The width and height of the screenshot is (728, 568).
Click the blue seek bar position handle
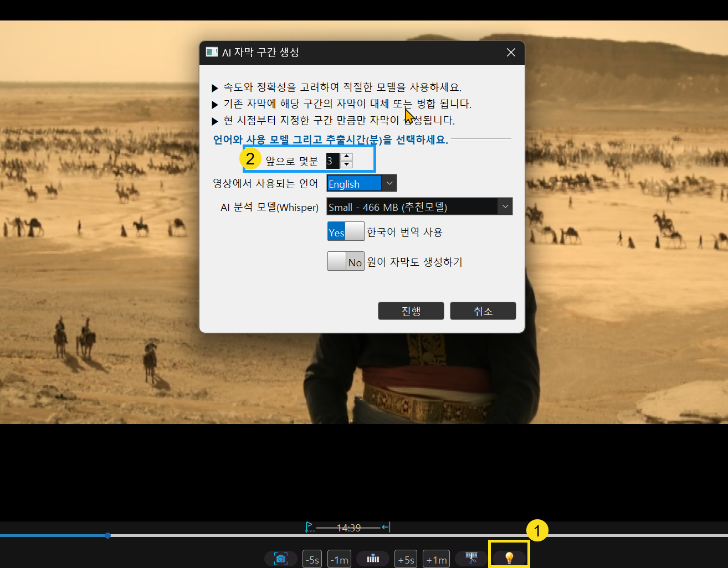pos(107,535)
